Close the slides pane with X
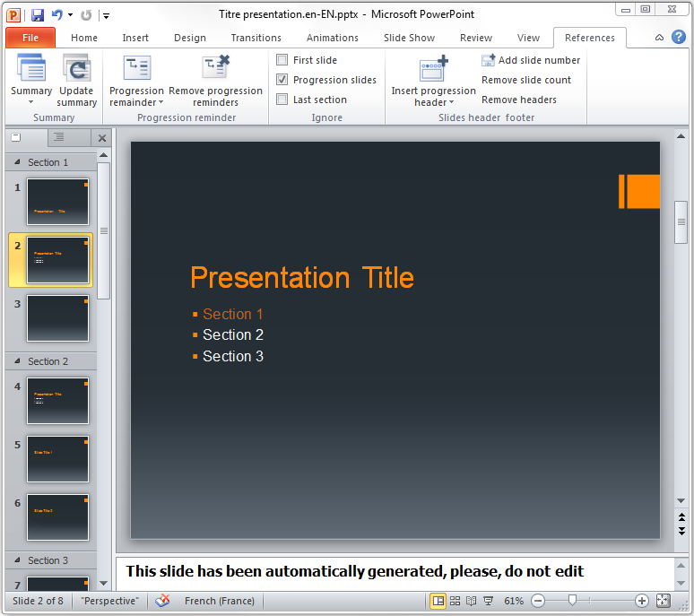 click(x=102, y=138)
